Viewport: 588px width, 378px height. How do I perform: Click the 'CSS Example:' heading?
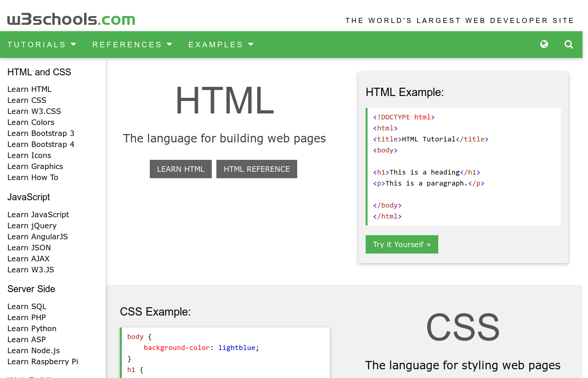(x=155, y=312)
